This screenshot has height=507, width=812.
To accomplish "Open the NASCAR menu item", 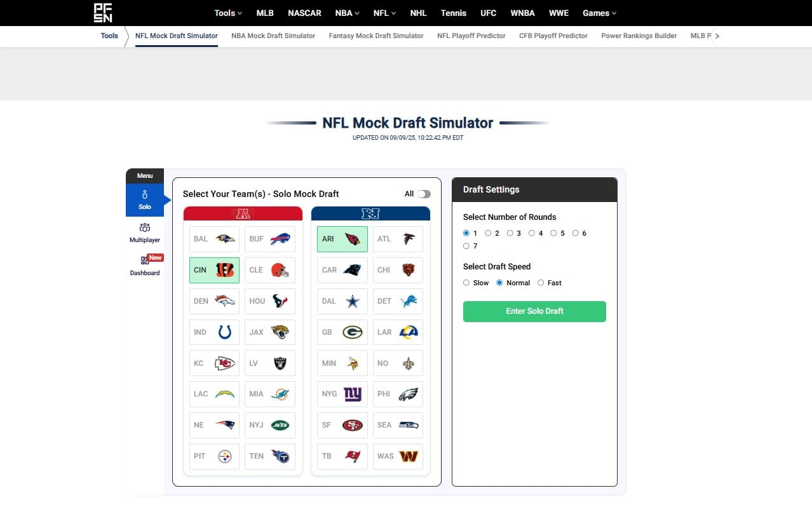I will click(304, 13).
